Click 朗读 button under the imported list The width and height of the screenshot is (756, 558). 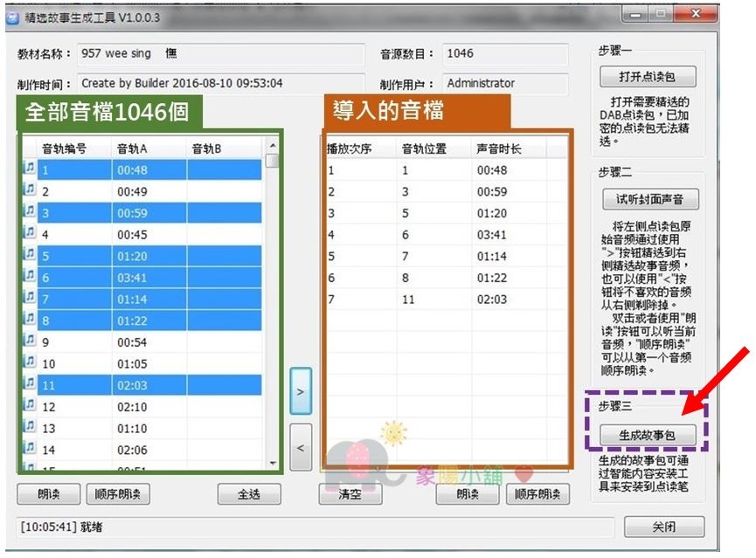(x=468, y=494)
